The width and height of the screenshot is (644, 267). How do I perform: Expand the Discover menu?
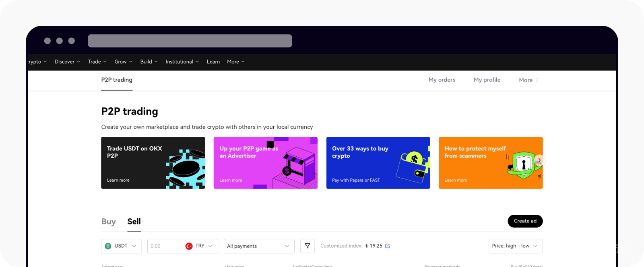coord(68,62)
